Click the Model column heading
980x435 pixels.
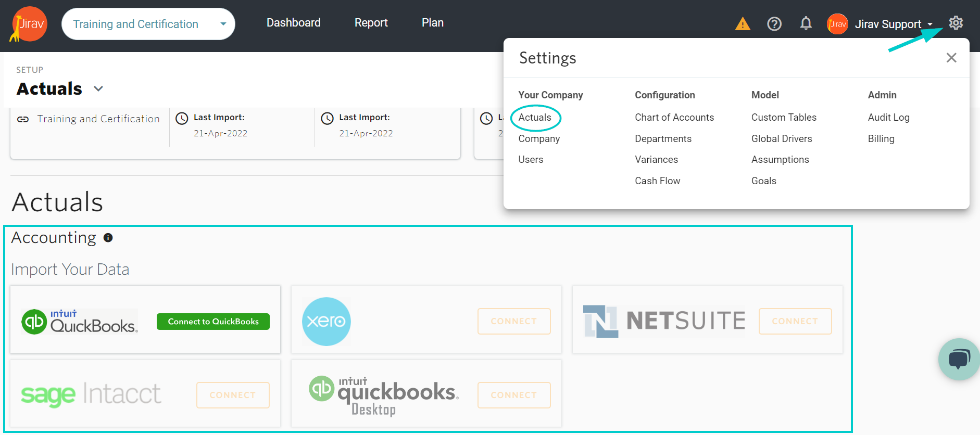765,95
